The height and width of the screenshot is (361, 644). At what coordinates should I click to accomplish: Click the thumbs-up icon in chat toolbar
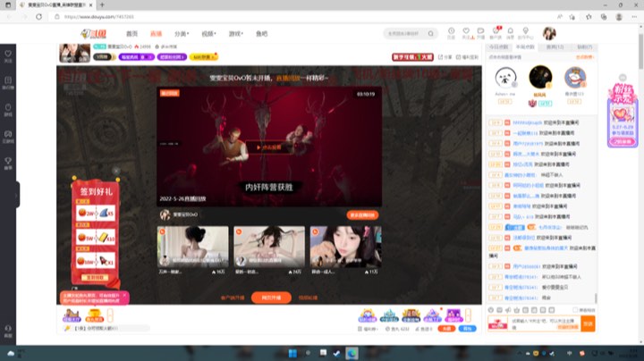point(517,310)
